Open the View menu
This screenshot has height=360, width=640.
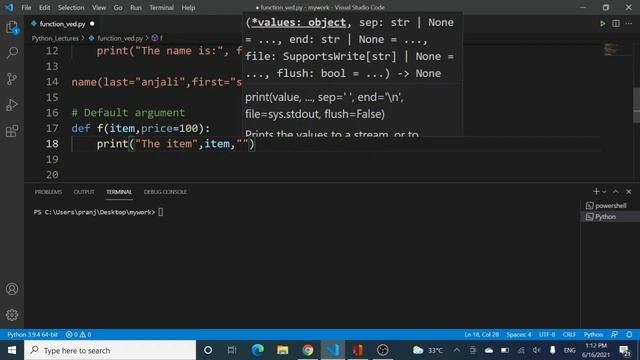[x=99, y=7]
